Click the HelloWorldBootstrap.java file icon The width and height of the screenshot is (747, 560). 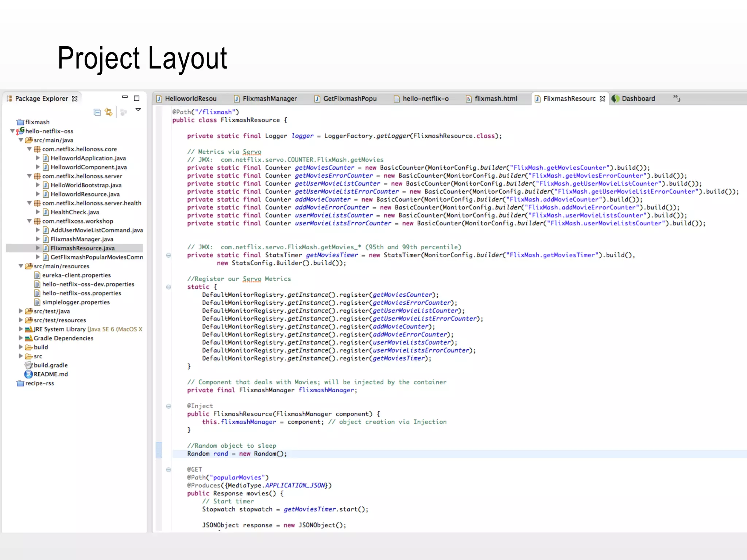(x=46, y=185)
